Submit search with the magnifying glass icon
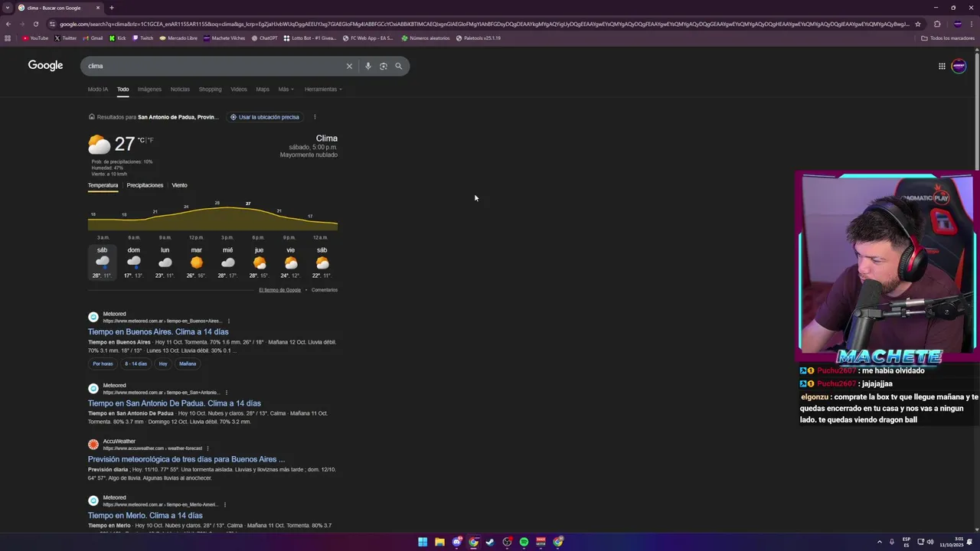Screen dimensions: 980x551 pos(398,66)
